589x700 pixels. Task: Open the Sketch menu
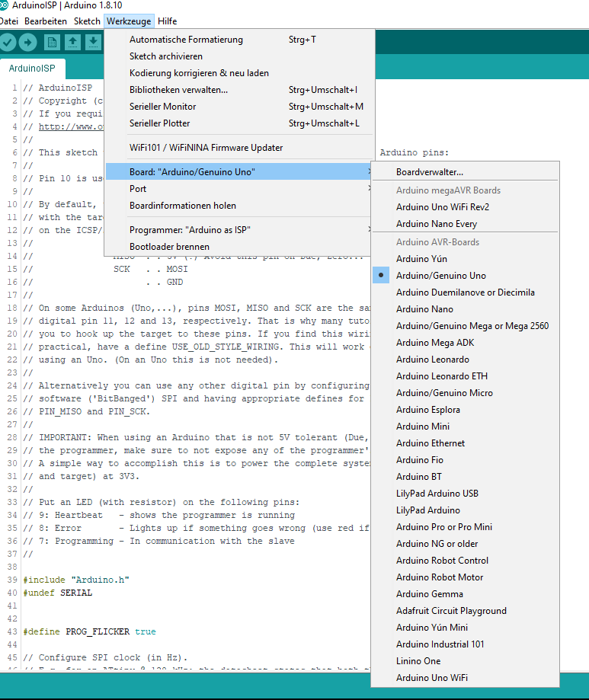point(87,21)
